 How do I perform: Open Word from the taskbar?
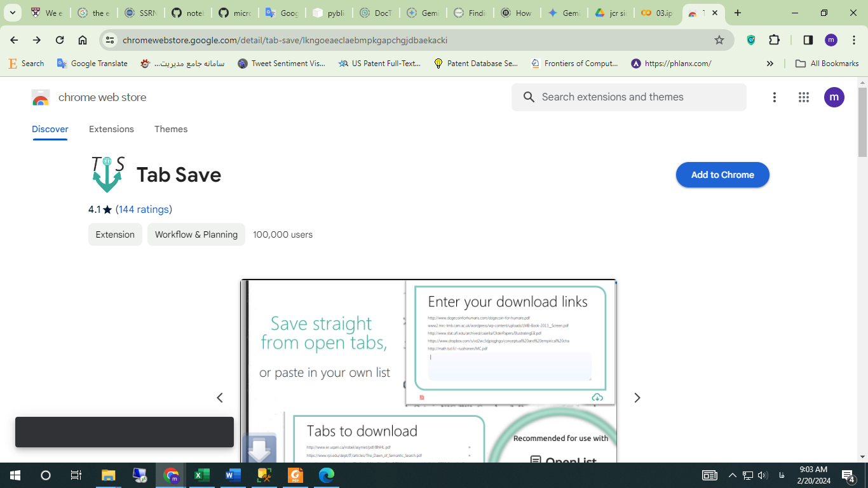(233, 475)
